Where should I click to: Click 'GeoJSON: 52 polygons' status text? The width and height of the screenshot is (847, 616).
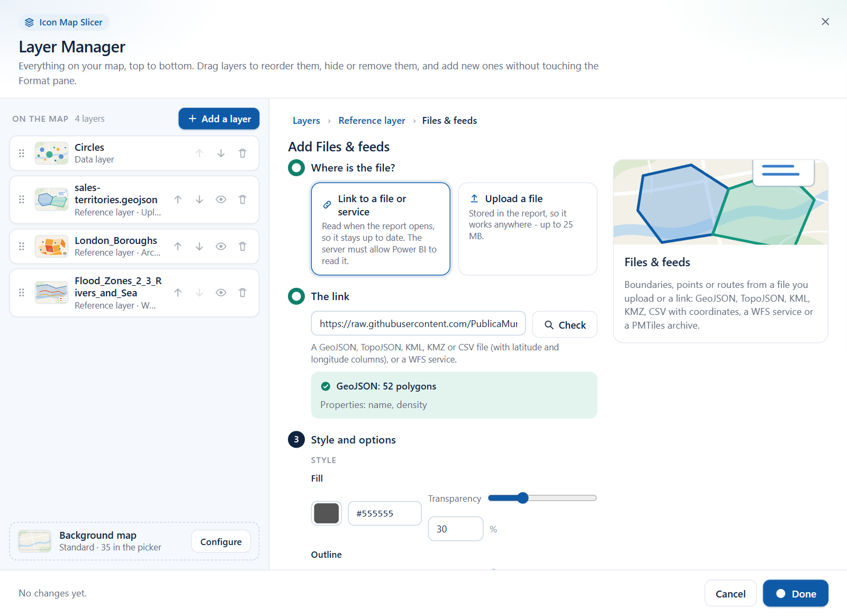coord(386,386)
